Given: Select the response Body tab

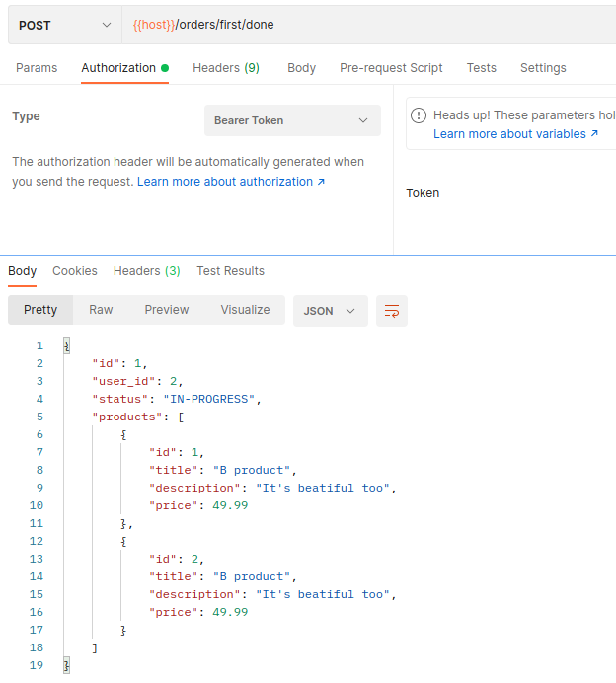Looking at the screenshot, I should [x=23, y=271].
